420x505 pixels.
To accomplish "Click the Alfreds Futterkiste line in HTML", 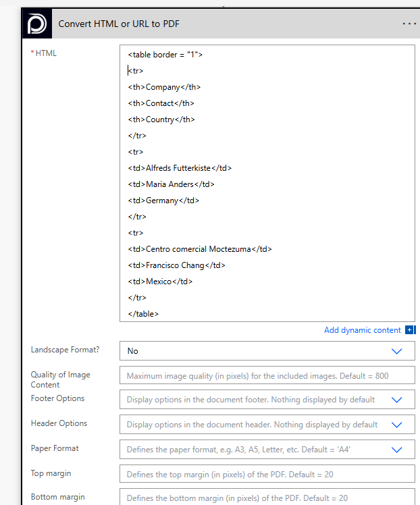I will pyautogui.click(x=180, y=168).
